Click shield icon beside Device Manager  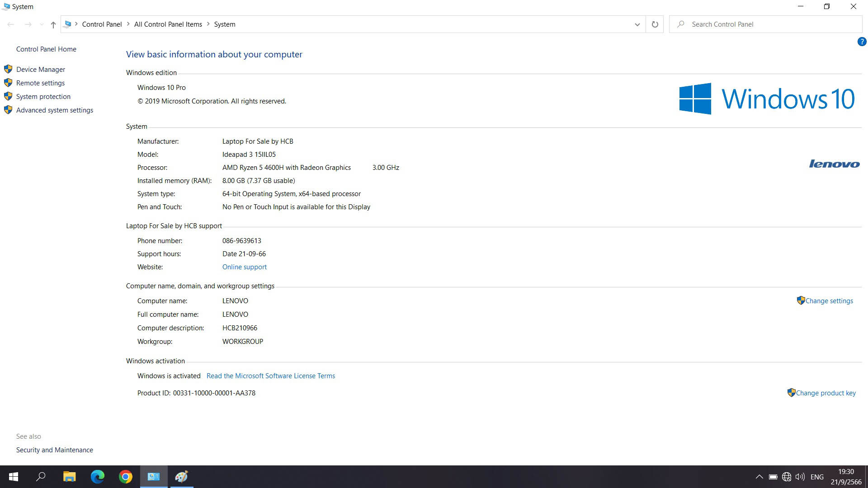(x=8, y=69)
